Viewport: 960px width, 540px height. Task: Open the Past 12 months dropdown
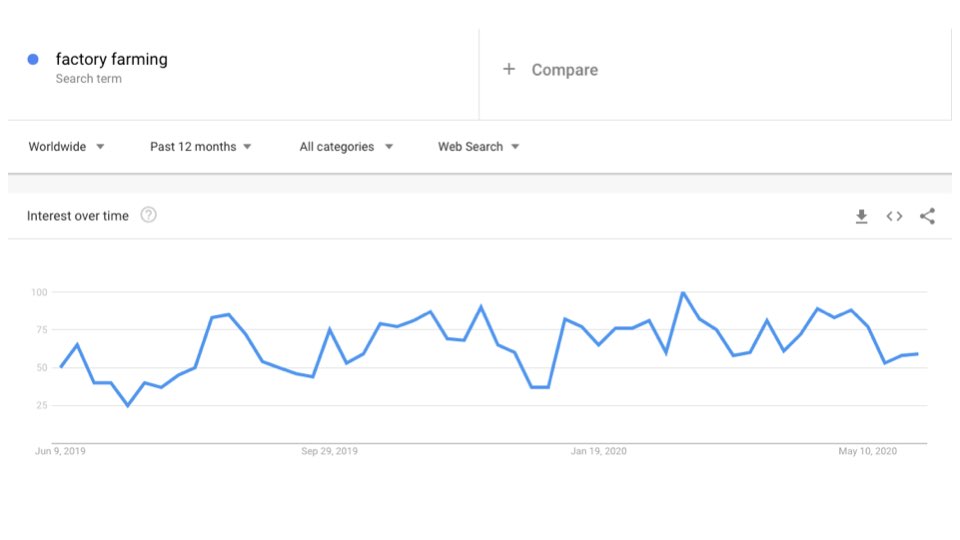(200, 147)
